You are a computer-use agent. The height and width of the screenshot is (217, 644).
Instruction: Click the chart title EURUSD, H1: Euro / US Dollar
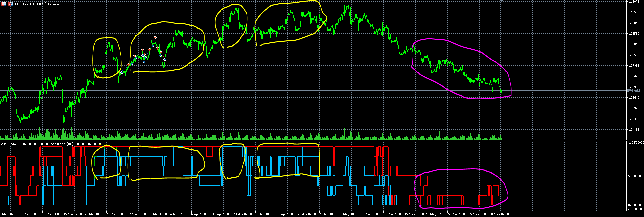[37, 4]
